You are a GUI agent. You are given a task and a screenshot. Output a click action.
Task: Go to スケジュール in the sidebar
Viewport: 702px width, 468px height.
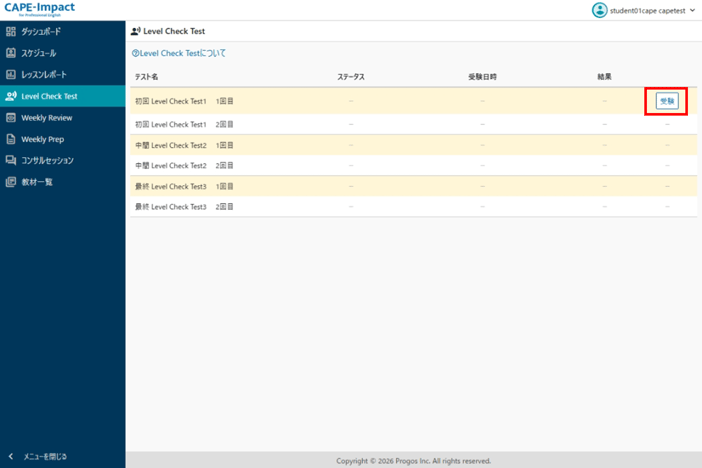click(39, 53)
